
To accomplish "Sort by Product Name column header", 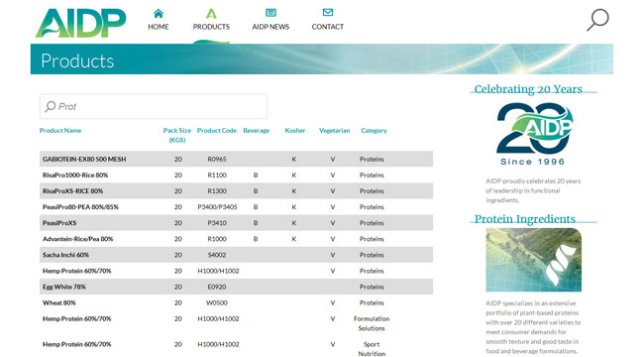I will pos(60,130).
